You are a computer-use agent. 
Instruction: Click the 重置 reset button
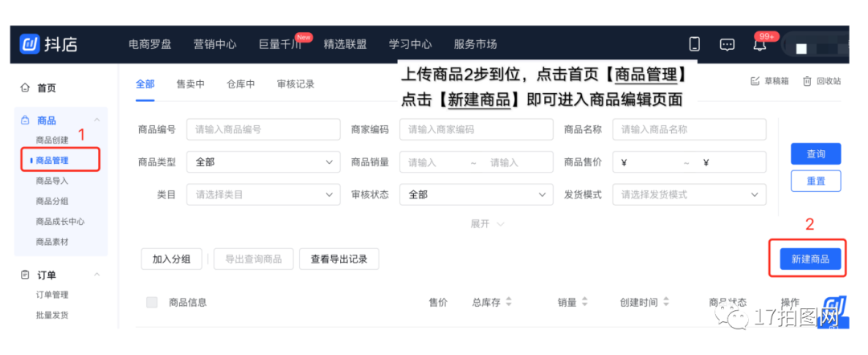(x=816, y=181)
